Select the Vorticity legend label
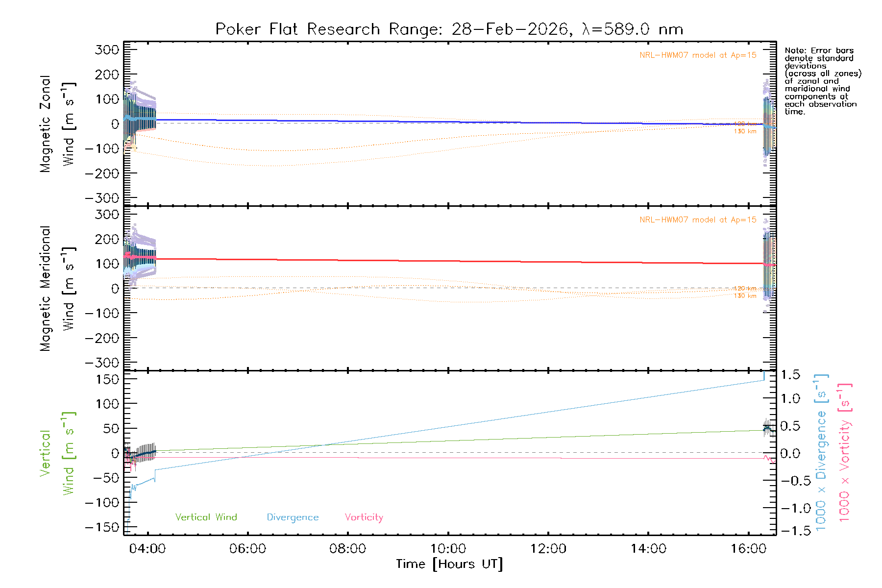Image resolution: width=882 pixels, height=588 pixels. pos(364,517)
